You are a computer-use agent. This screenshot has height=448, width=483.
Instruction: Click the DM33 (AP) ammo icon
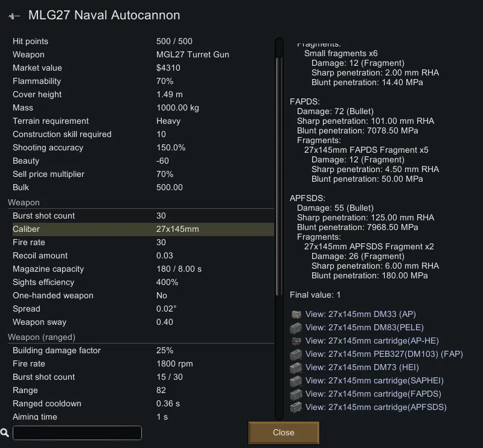pyautogui.click(x=296, y=314)
